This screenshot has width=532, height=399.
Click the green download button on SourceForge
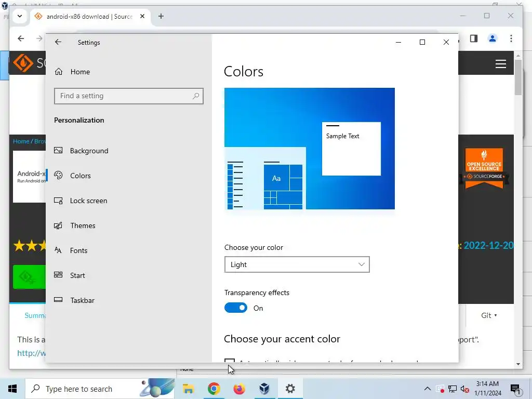29,277
